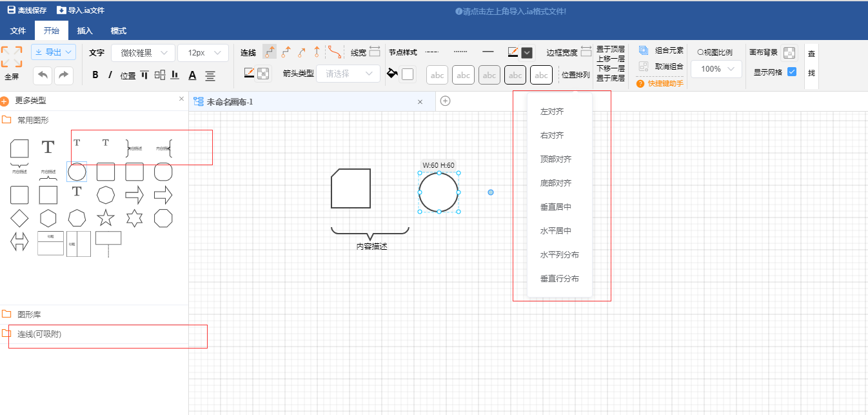Click the 画布背景 canvas background swatch
Screen dimensions: 868x415
point(789,52)
